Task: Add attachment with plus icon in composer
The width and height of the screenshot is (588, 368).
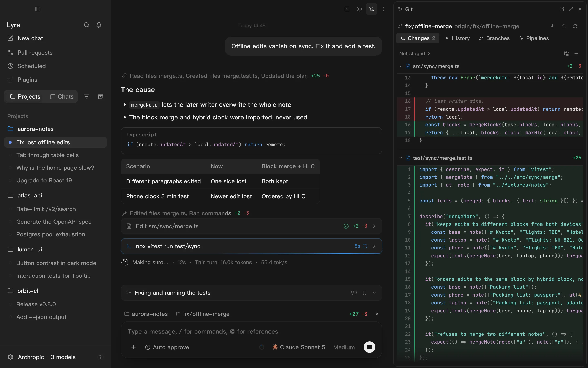Action: coord(133,347)
